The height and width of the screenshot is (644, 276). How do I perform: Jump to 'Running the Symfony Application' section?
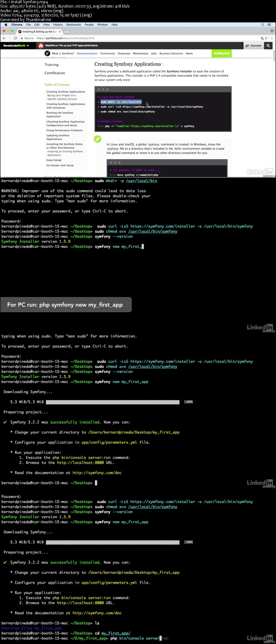point(60,114)
